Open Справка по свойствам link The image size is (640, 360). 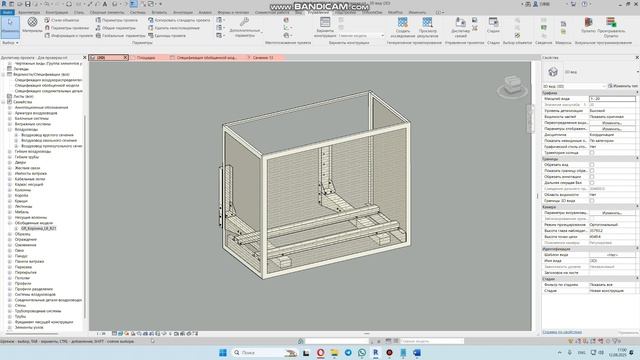(562, 332)
